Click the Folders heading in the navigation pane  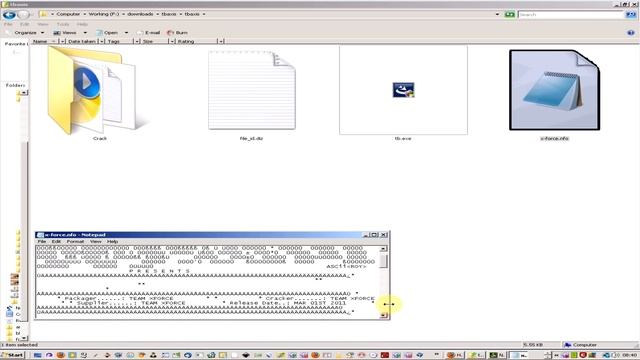pyautogui.click(x=15, y=85)
